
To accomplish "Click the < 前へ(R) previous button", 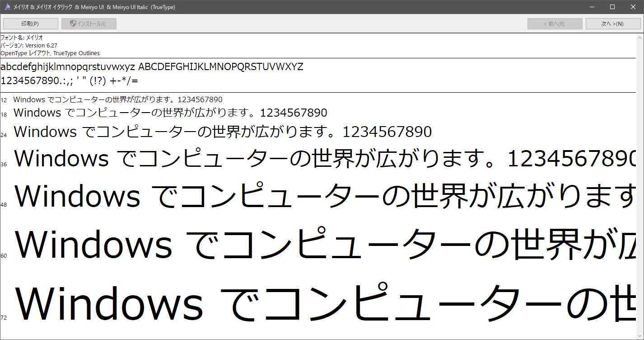I will coord(555,24).
